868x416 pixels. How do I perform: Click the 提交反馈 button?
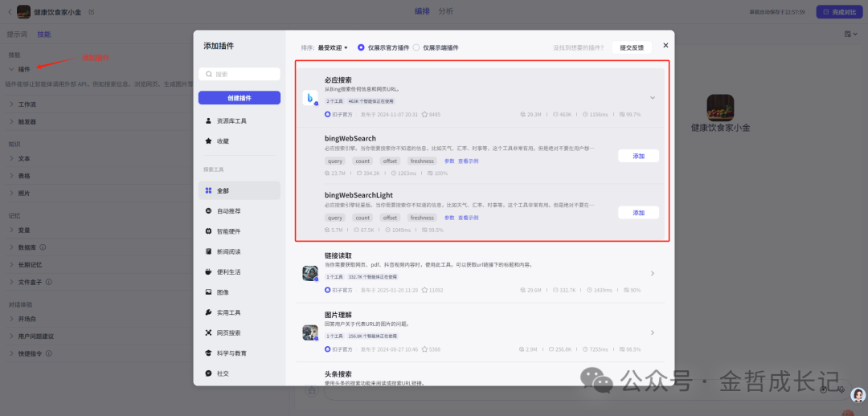pos(632,47)
